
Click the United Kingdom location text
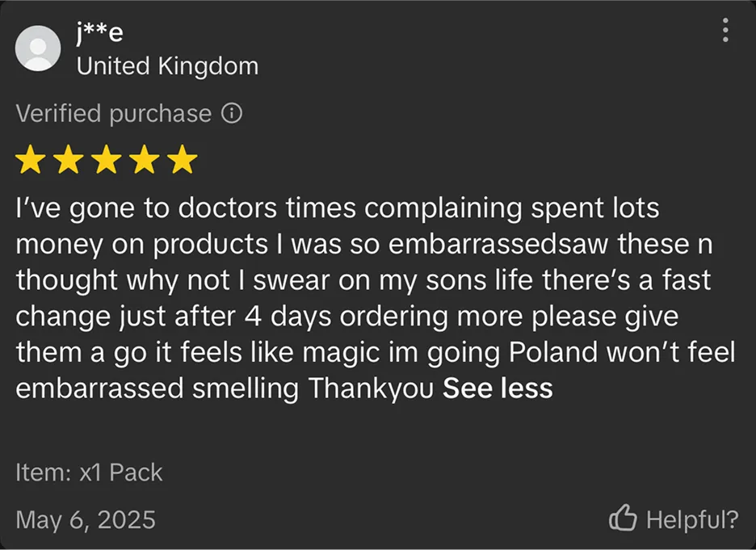pyautogui.click(x=167, y=65)
